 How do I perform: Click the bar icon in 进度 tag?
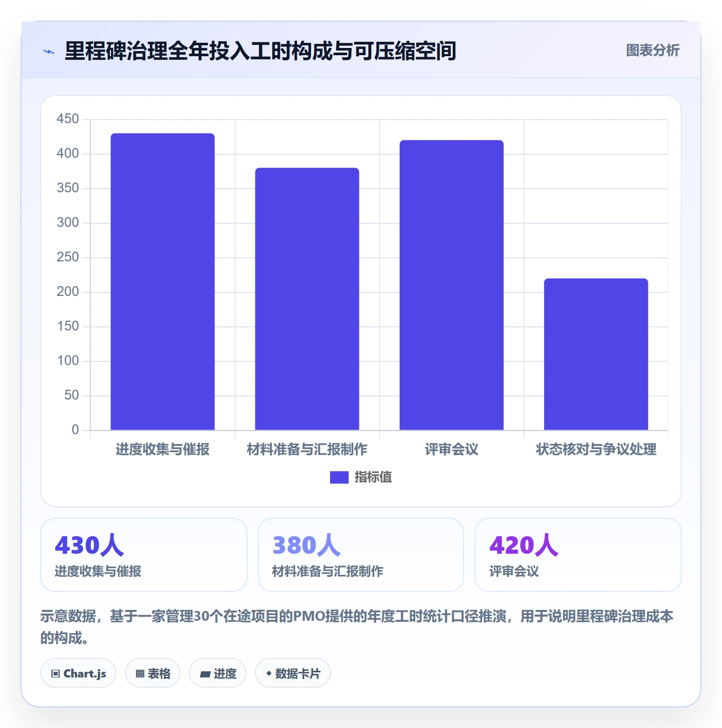205,674
